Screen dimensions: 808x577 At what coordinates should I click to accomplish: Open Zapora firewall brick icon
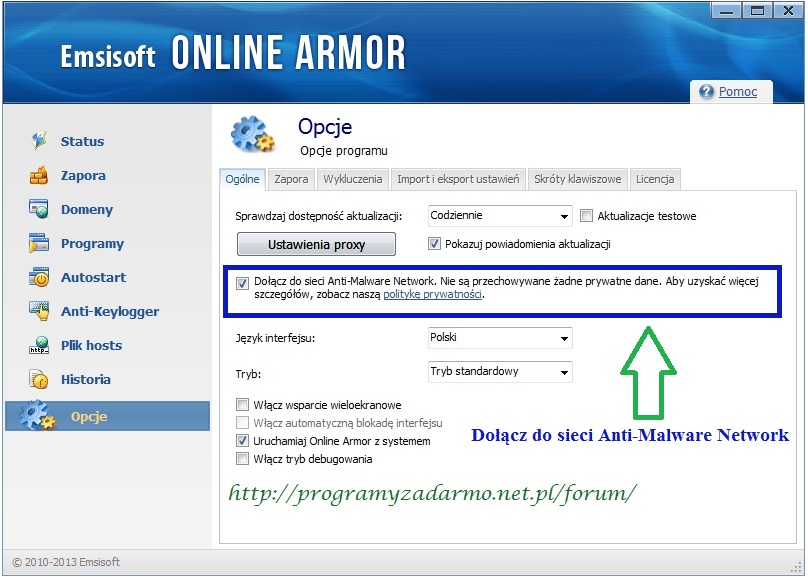(39, 176)
